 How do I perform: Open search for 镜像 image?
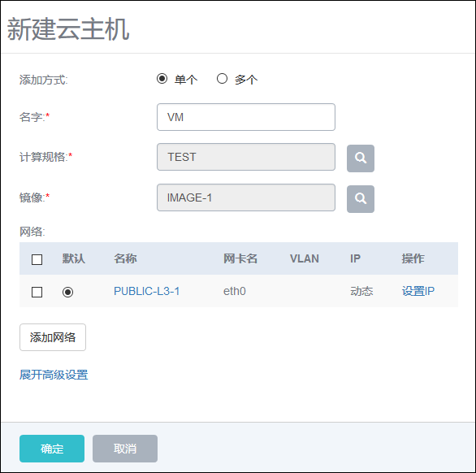(x=361, y=199)
